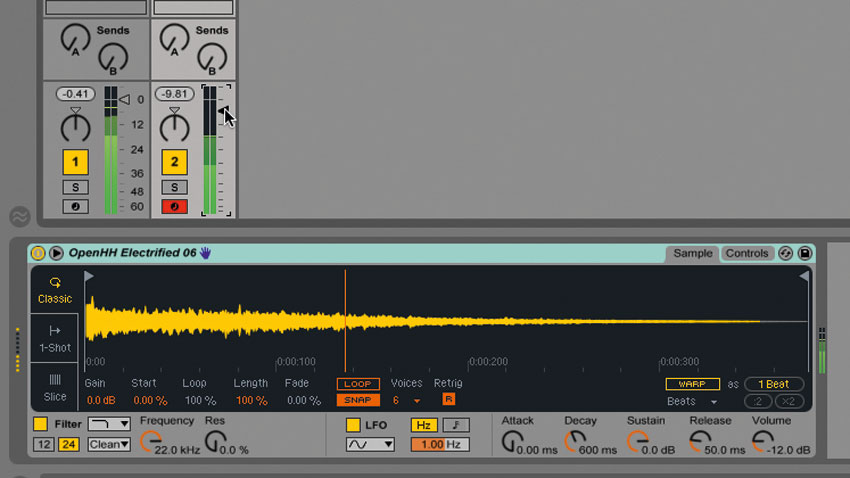Switch to the Controls tab
The image size is (850, 478).
746,253
